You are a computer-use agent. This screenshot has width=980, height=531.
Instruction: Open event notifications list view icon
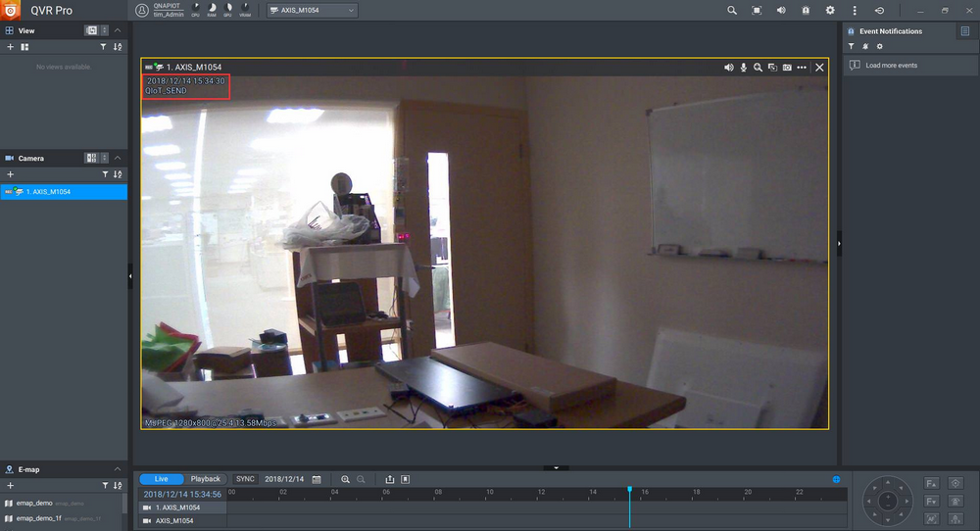[965, 30]
